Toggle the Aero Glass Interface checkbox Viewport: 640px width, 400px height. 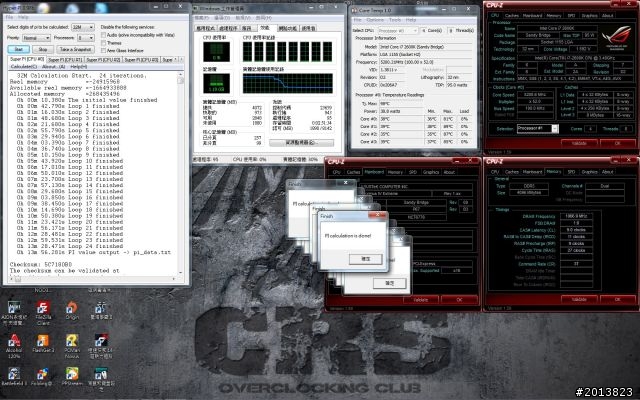click(x=104, y=51)
